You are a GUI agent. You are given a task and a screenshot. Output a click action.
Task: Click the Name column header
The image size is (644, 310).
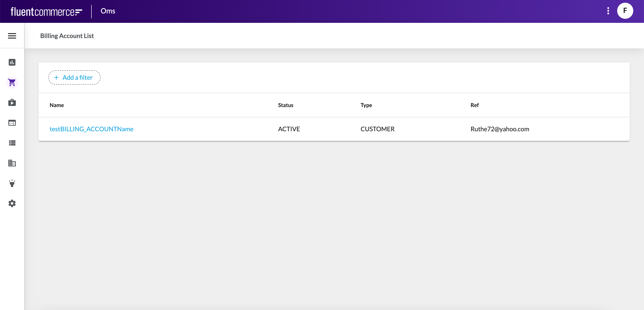(x=57, y=105)
